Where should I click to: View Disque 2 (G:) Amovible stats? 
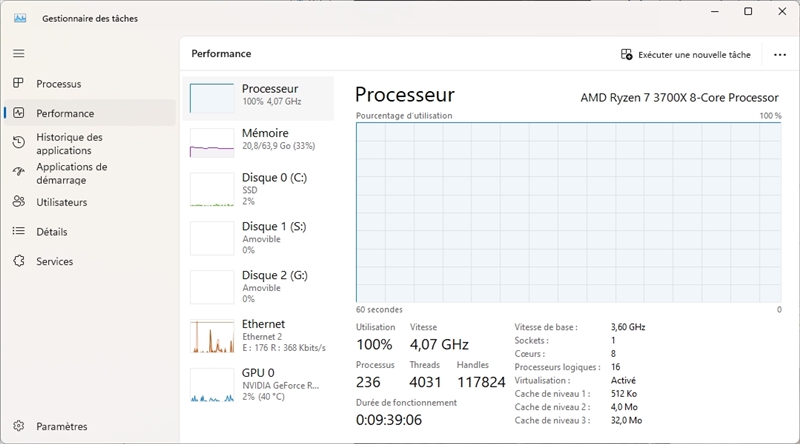260,286
